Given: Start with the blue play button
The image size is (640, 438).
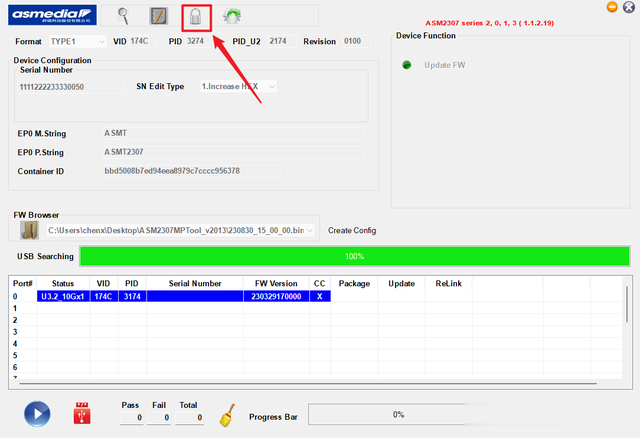Looking at the screenshot, I should pyautogui.click(x=37, y=414).
